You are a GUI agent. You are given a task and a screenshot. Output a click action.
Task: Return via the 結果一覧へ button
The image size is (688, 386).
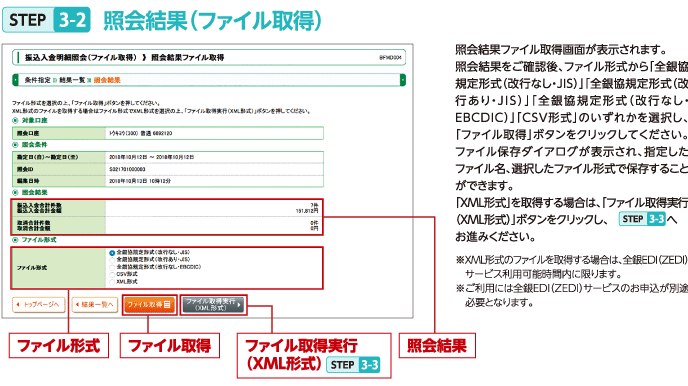(95, 304)
